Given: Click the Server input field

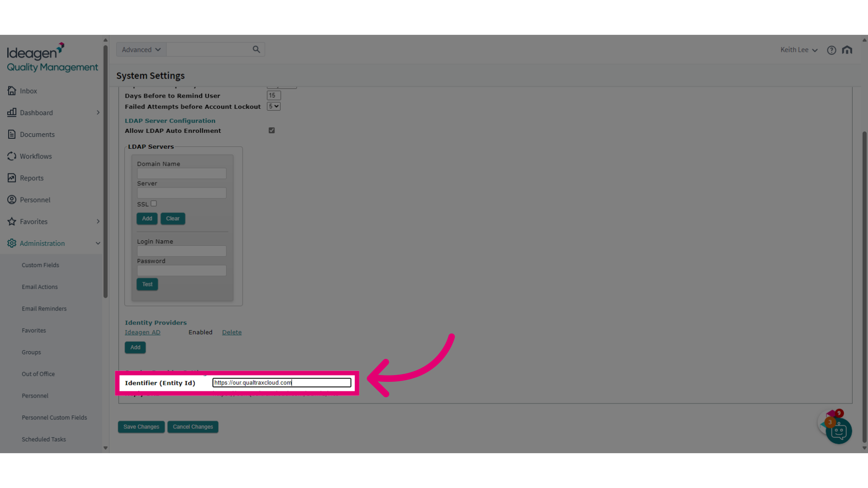Looking at the screenshot, I should [182, 193].
